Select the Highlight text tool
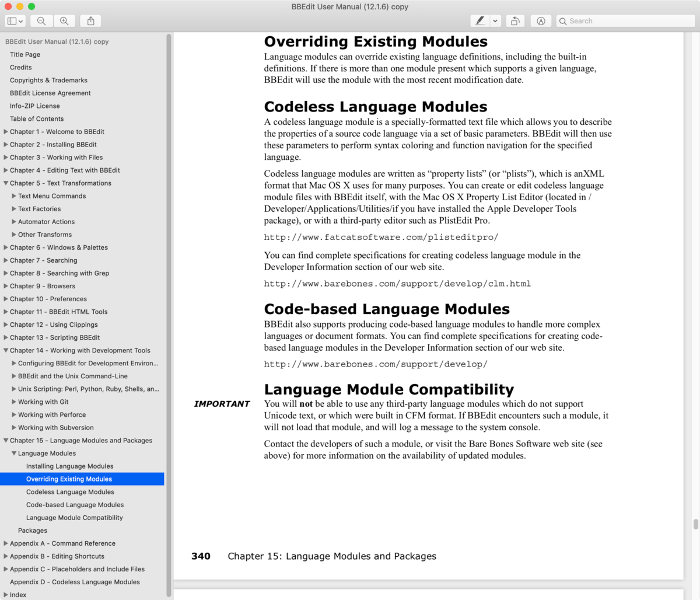This screenshot has width=700, height=600. (x=478, y=20)
